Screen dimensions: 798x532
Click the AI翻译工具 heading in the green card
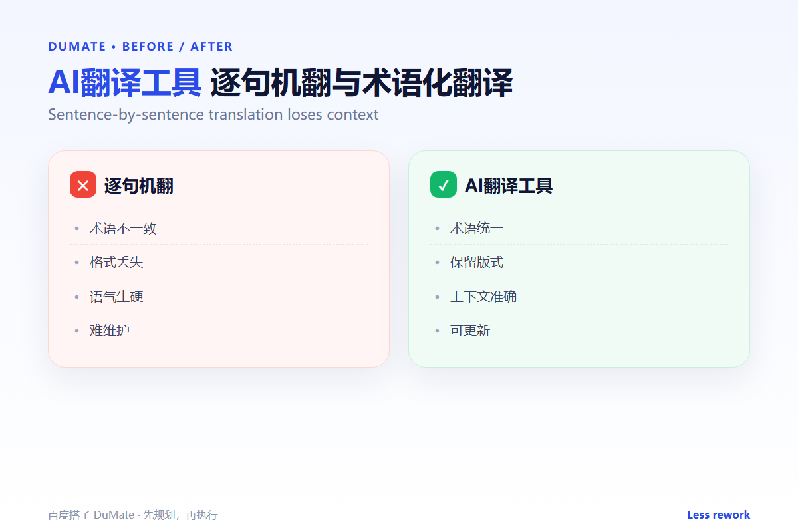coord(509,186)
